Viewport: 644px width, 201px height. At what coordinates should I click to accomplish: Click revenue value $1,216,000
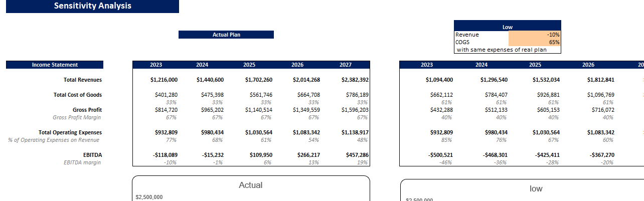164,80
